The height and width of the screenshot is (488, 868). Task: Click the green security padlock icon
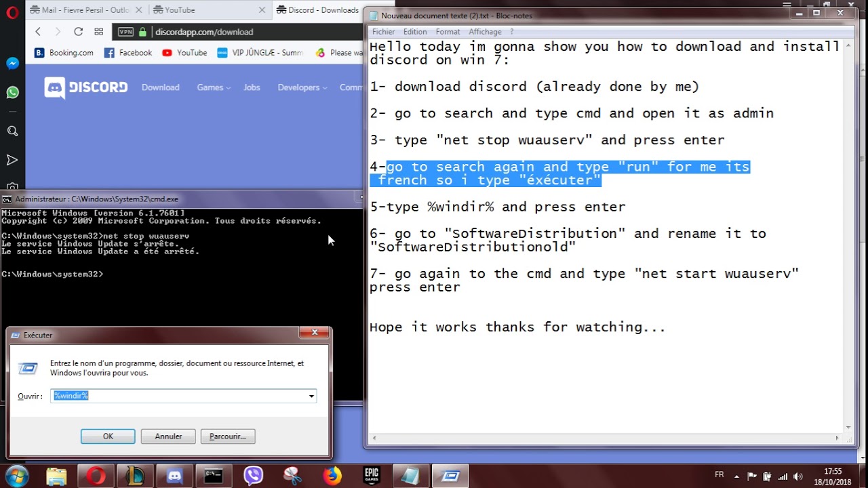pyautogui.click(x=142, y=32)
